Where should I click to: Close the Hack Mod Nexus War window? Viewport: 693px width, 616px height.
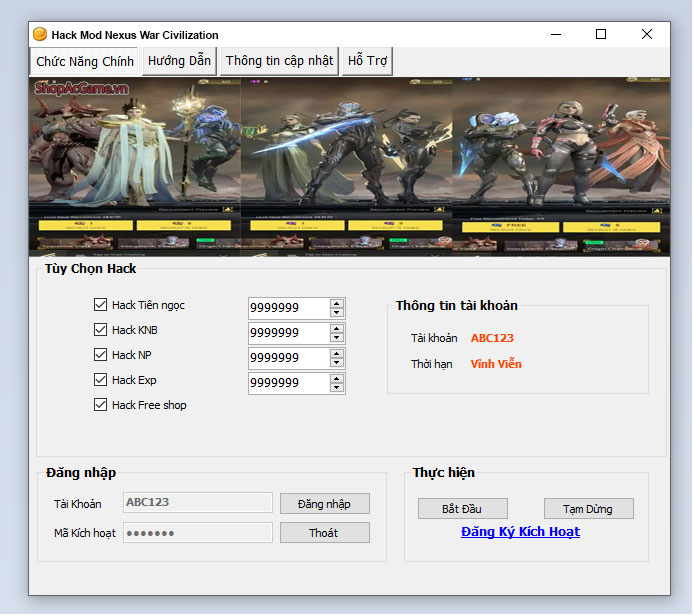pos(647,34)
